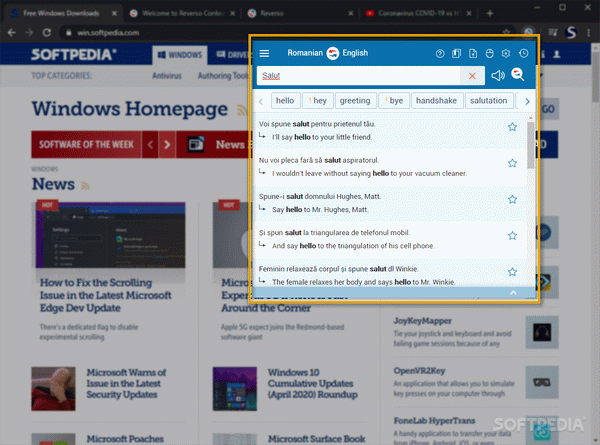Click the mouse selection icon in Reverso

click(489, 54)
